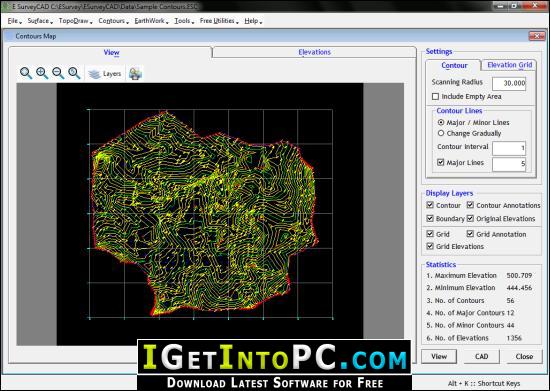
Task: Click the zoom in magnifier icon
Action: (x=42, y=73)
